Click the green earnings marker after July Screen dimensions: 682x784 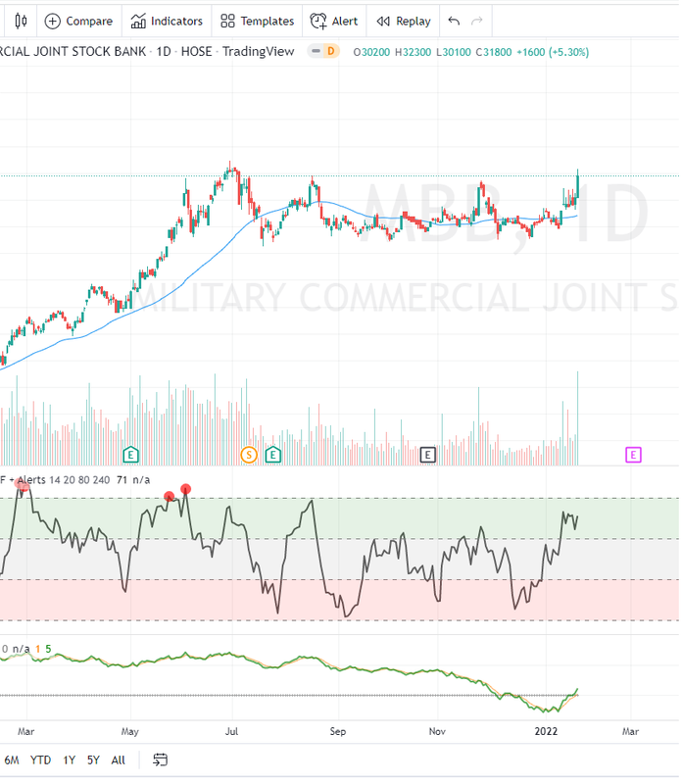[x=273, y=456]
